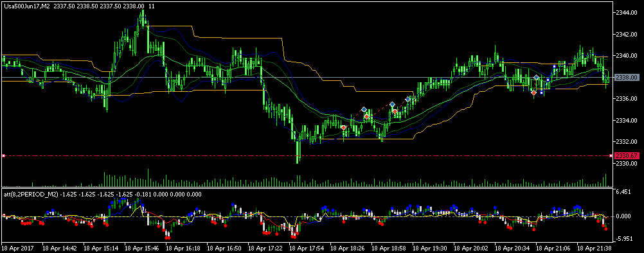The width and height of the screenshot is (644, 253).
Task: Click the 18 Apr 18:26 time label
Action: (x=348, y=249)
